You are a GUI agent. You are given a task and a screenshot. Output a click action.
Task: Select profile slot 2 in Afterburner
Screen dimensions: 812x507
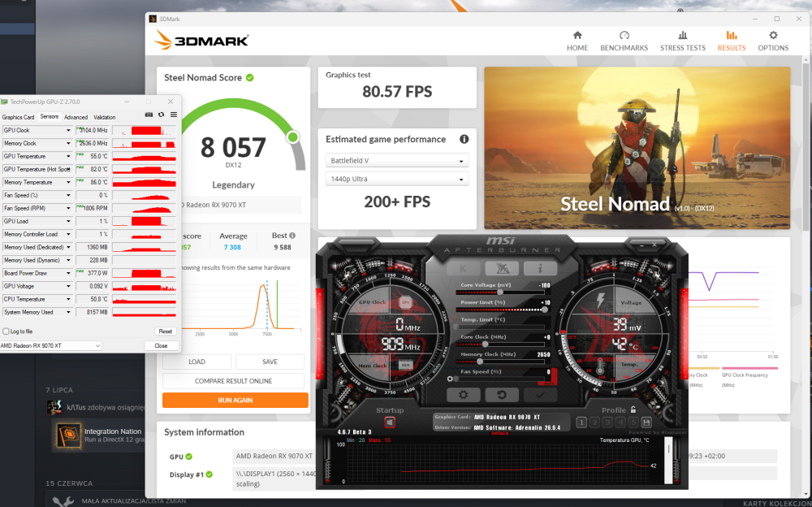(x=594, y=422)
